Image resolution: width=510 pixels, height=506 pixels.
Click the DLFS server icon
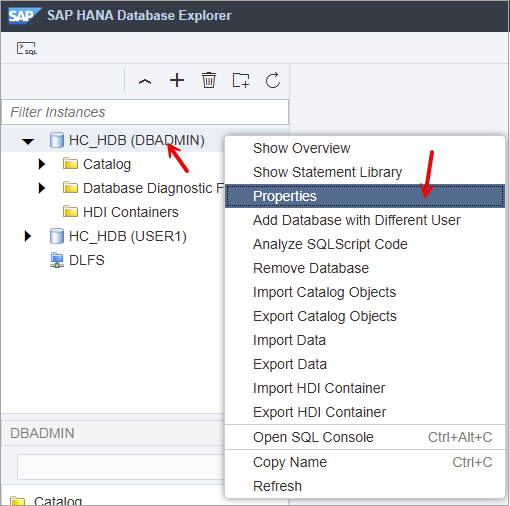coord(57,260)
